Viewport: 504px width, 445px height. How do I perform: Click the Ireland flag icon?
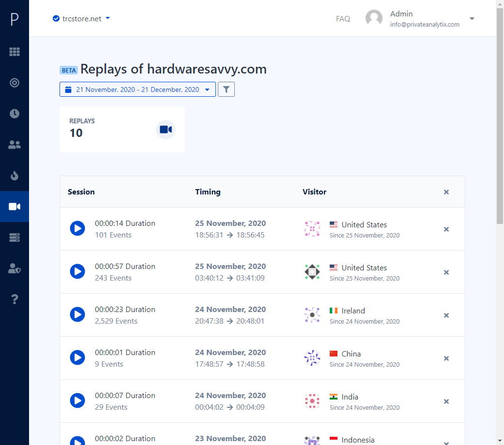tap(334, 311)
